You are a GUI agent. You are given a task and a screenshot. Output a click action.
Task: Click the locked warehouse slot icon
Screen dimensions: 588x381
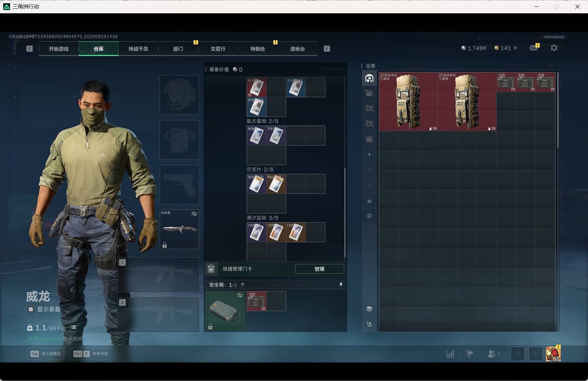tap(369, 200)
